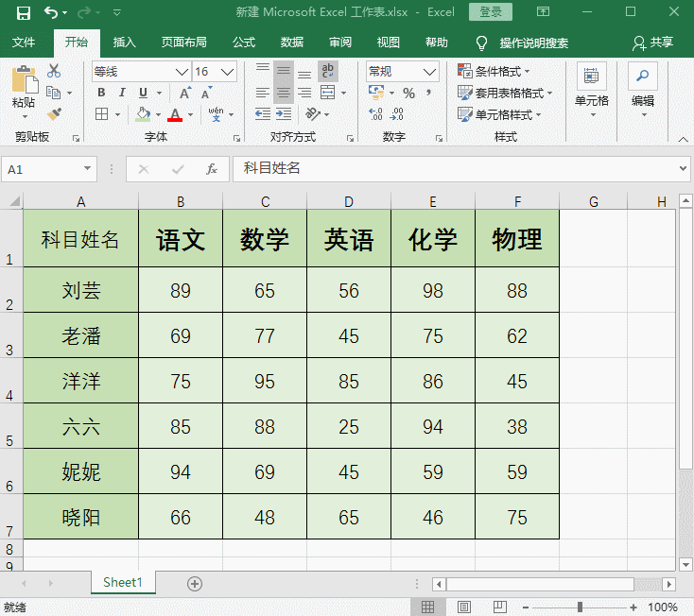Click the wén phonetic guide icon
This screenshot has width=694, height=616.
[x=216, y=114]
